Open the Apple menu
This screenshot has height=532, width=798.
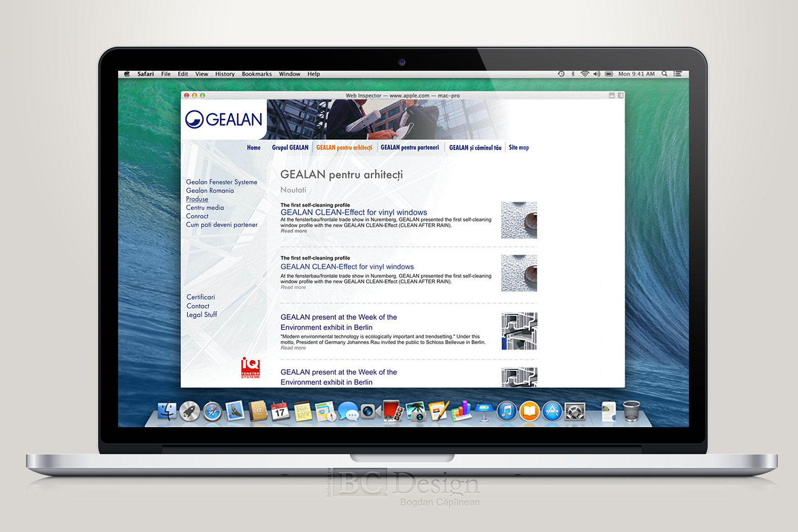126,74
